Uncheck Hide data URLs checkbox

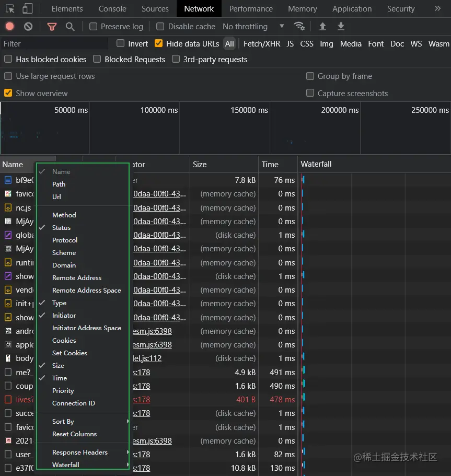point(159,44)
